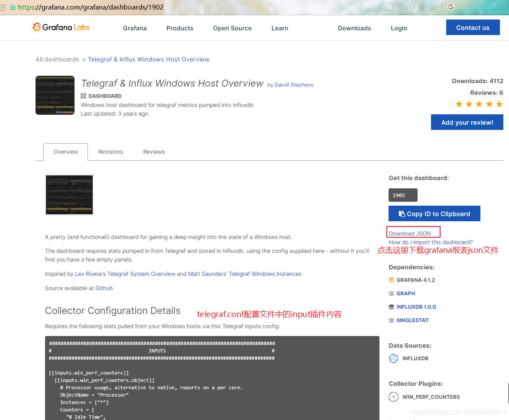Switch to the Revisions tab
509x420 pixels.
tap(111, 152)
